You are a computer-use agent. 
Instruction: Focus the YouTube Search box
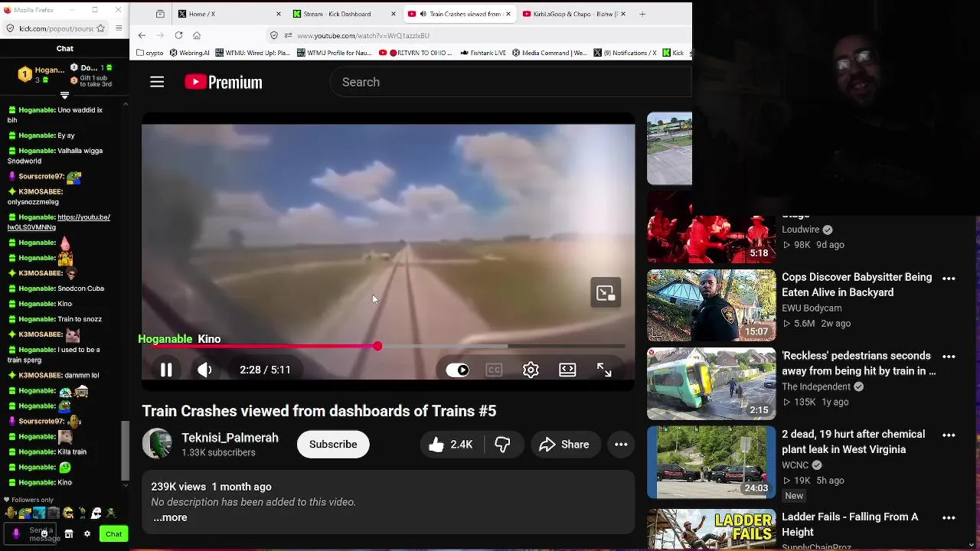tap(511, 82)
